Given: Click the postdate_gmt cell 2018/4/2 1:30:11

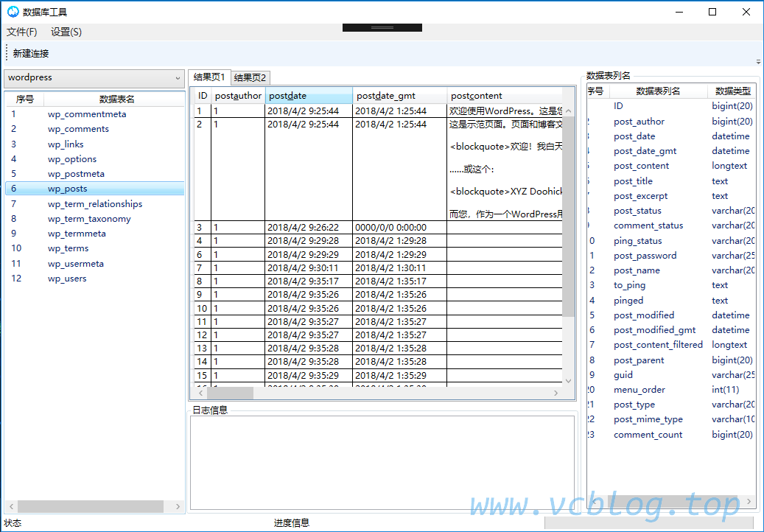Looking at the screenshot, I should coord(399,268).
